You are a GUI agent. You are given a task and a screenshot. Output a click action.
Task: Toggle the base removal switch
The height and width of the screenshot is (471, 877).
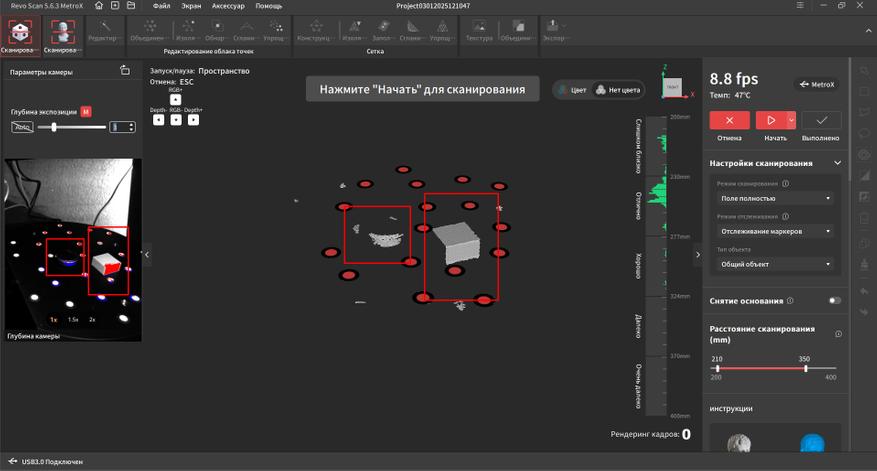[x=834, y=300]
